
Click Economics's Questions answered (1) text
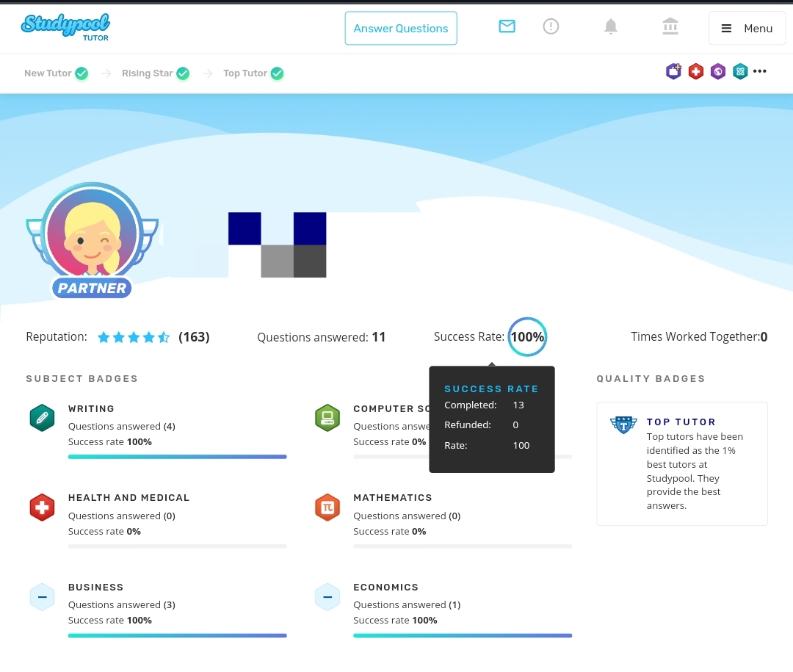click(x=407, y=604)
